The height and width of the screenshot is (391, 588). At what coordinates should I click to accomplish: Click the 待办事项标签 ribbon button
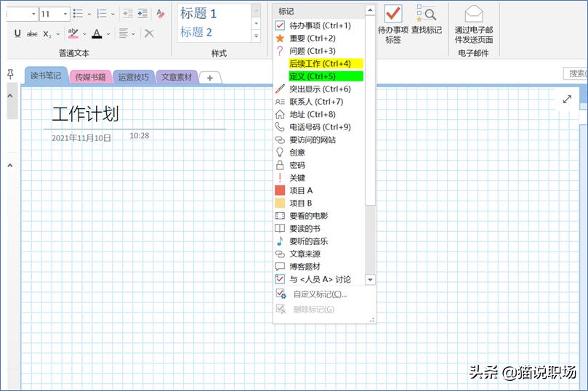[393, 24]
